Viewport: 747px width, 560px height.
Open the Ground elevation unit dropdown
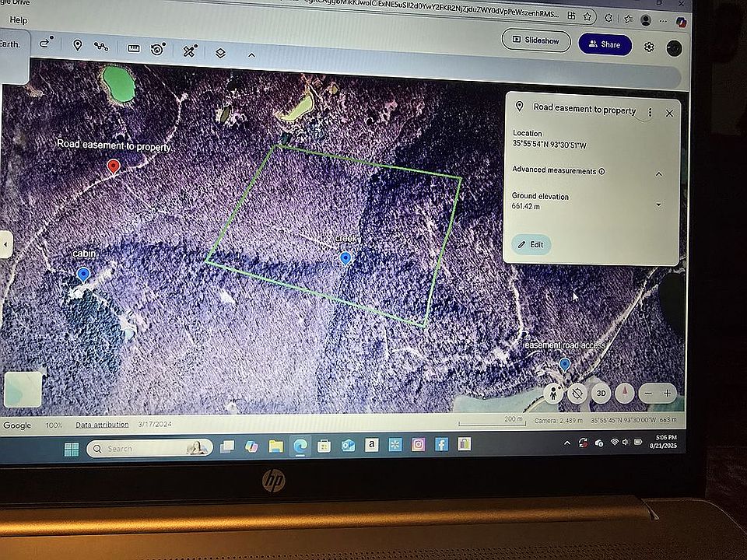click(658, 205)
